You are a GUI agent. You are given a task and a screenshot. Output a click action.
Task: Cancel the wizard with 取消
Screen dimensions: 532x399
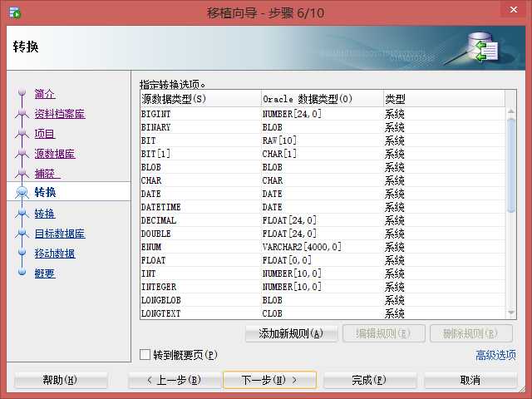[x=470, y=380]
